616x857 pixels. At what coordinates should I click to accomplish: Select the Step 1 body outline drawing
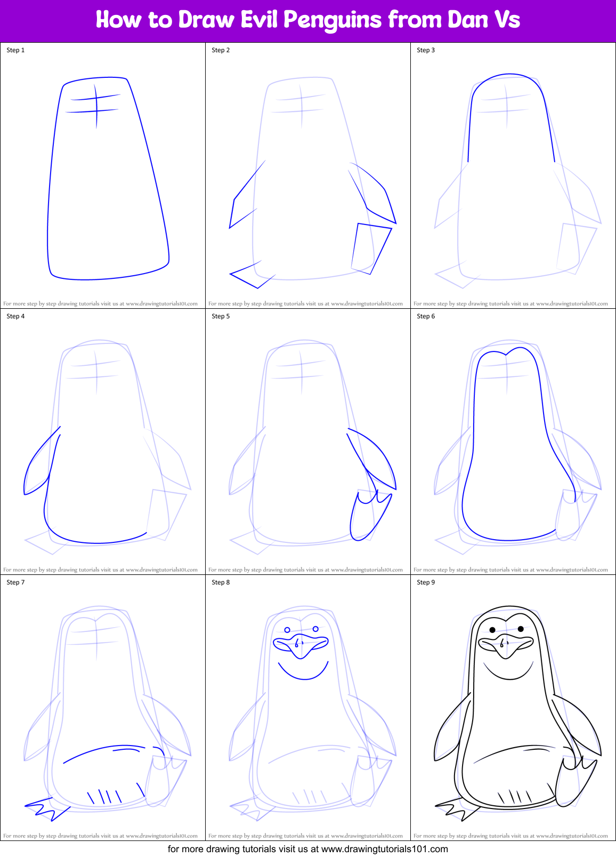click(x=108, y=179)
